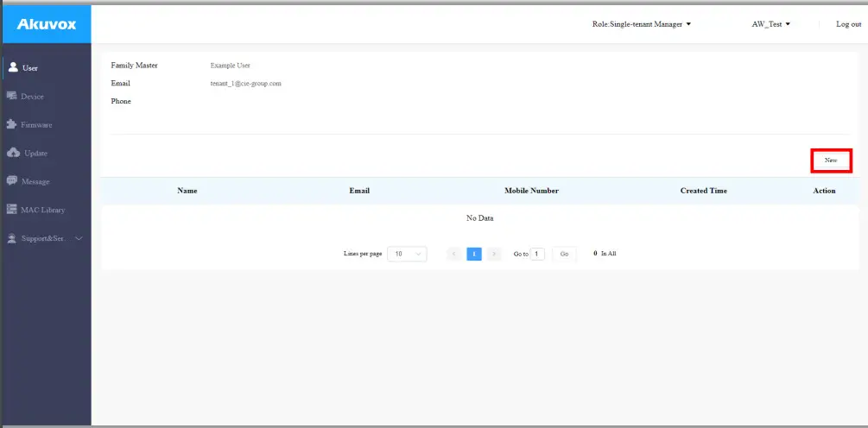
Task: Click the Device monitor icon in sidebar
Action: click(x=12, y=97)
